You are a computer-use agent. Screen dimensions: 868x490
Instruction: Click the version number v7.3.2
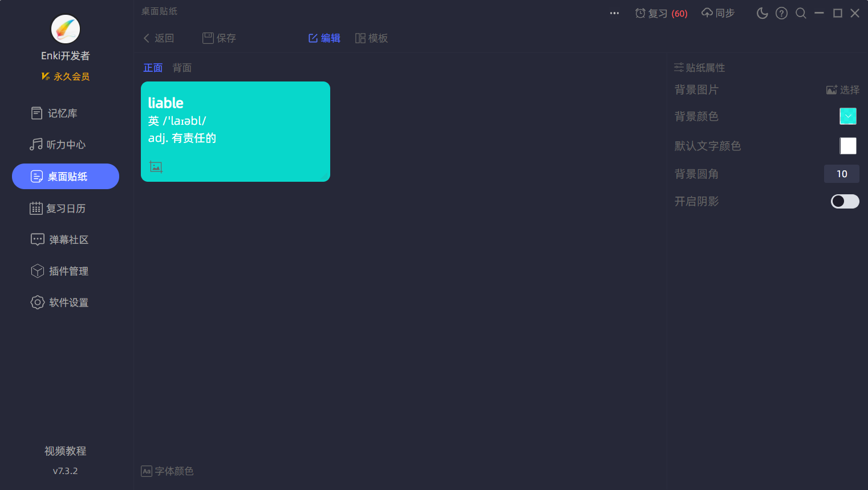click(66, 471)
